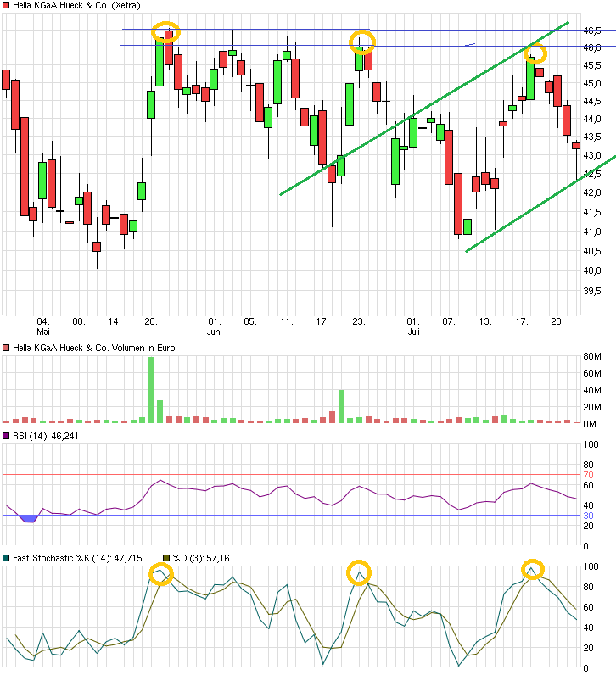
Task: Click the blue oversold area on the RSI chart
Action: click(30, 518)
